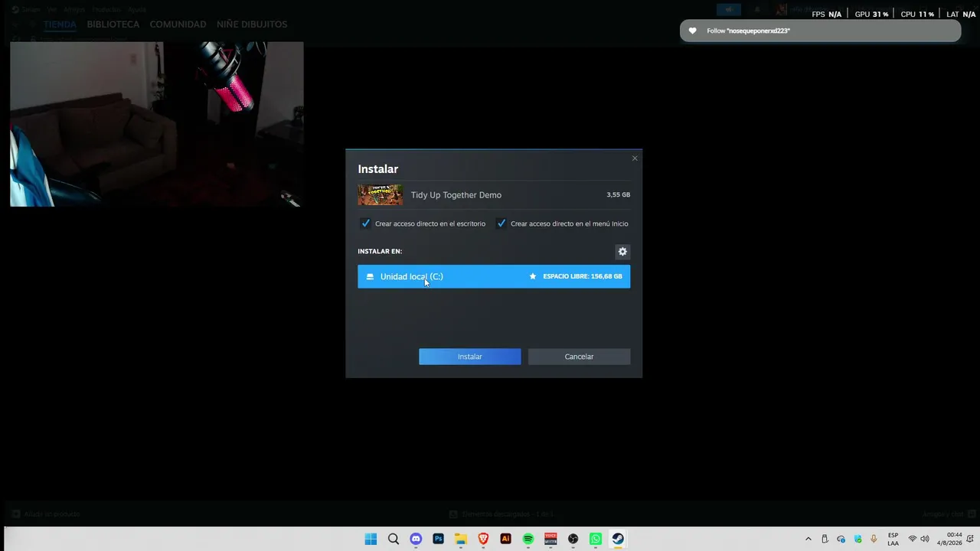Screen dimensions: 980x551
Task: Open the NIÑE DIBUJITOS profile tab
Action: [252, 24]
